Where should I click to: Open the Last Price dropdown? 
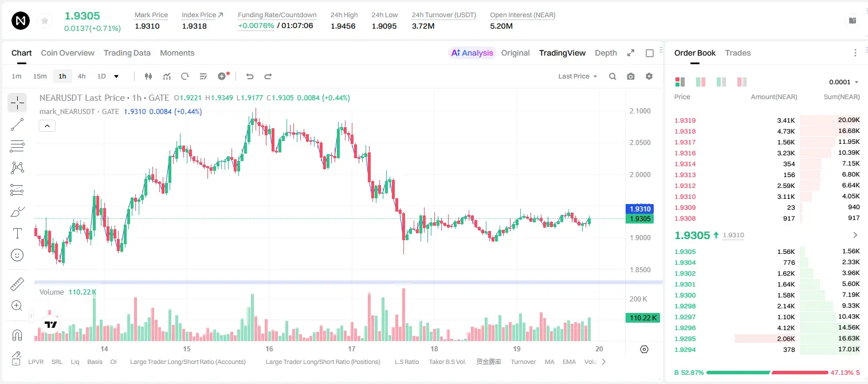pos(578,76)
